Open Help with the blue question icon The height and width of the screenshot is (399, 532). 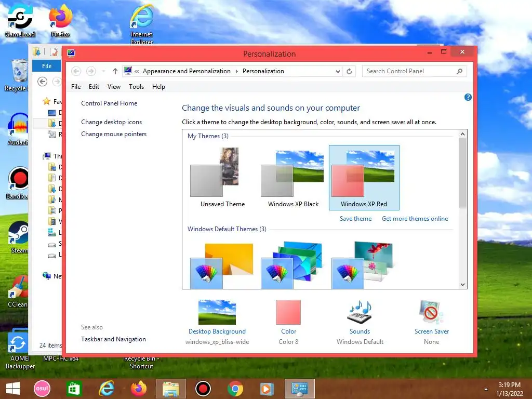[x=468, y=97]
